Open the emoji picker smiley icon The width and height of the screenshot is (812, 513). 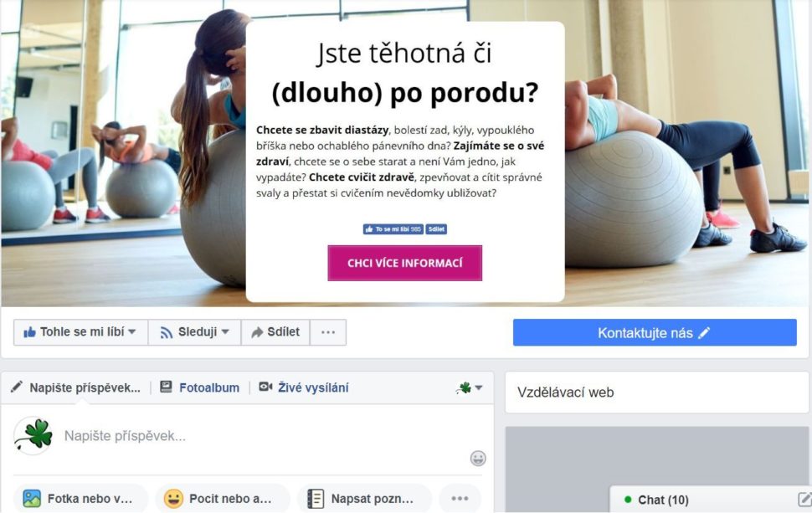point(477,458)
